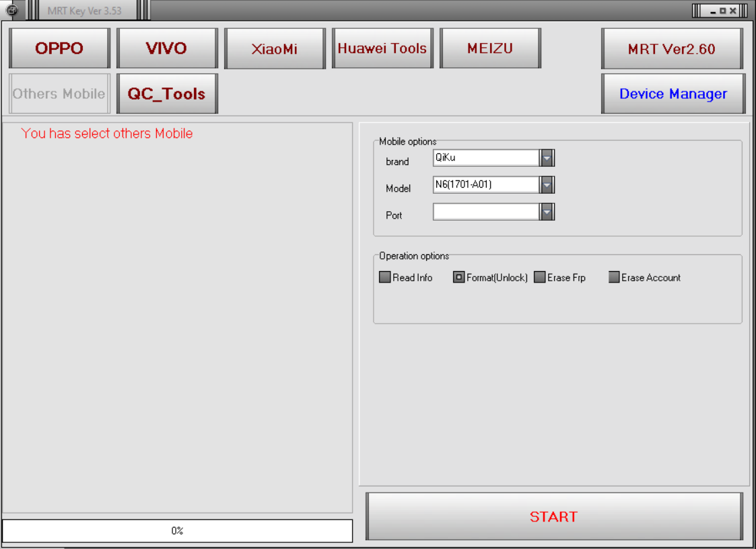Close the MRT Key window
756x549 pixels.
(x=733, y=11)
